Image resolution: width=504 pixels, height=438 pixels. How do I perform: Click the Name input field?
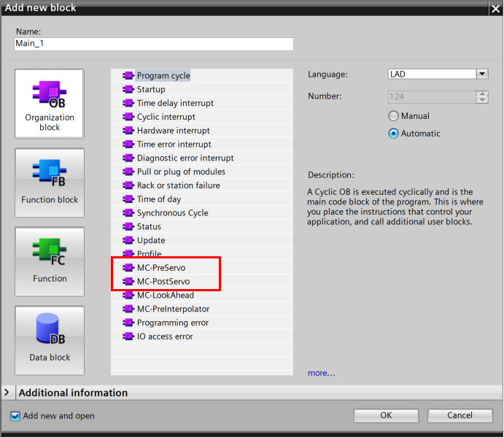point(154,44)
